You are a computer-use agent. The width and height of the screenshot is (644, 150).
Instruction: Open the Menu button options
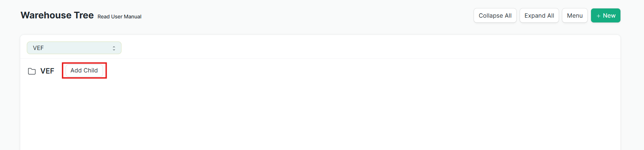coord(575,15)
